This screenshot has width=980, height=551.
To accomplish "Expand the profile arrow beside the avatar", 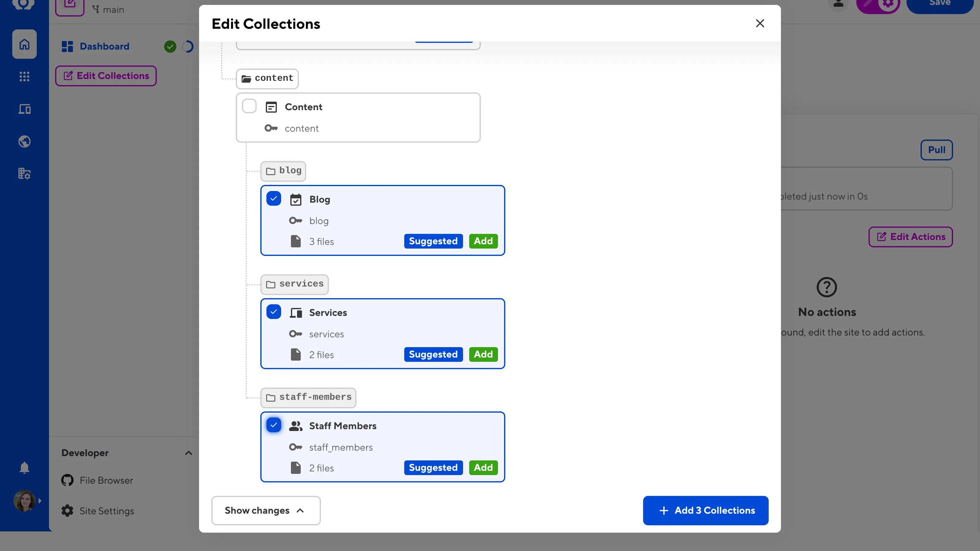I will (x=40, y=500).
